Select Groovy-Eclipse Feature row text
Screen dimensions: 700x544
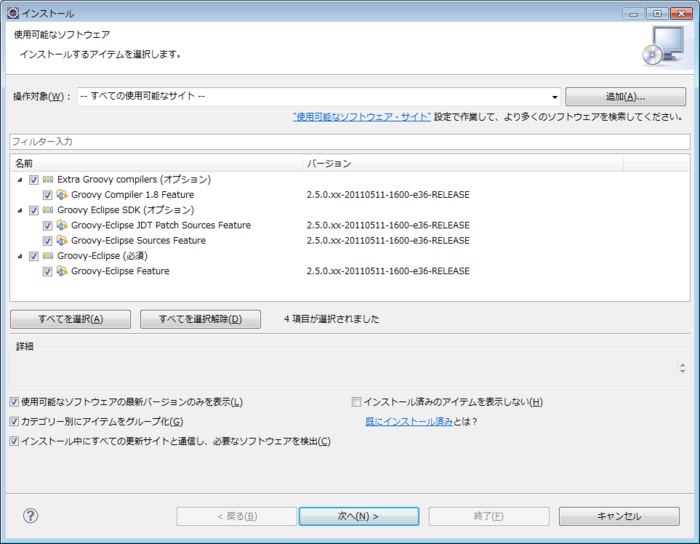click(120, 271)
